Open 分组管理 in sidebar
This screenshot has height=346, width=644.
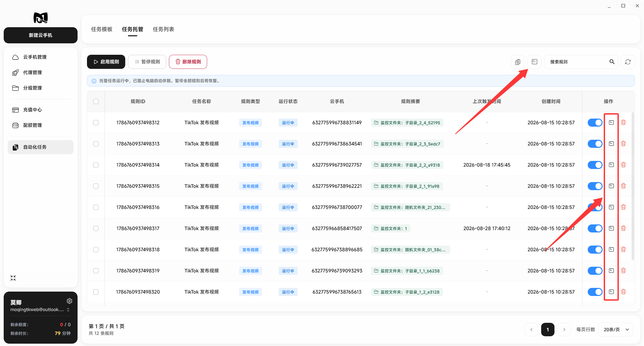(41, 88)
